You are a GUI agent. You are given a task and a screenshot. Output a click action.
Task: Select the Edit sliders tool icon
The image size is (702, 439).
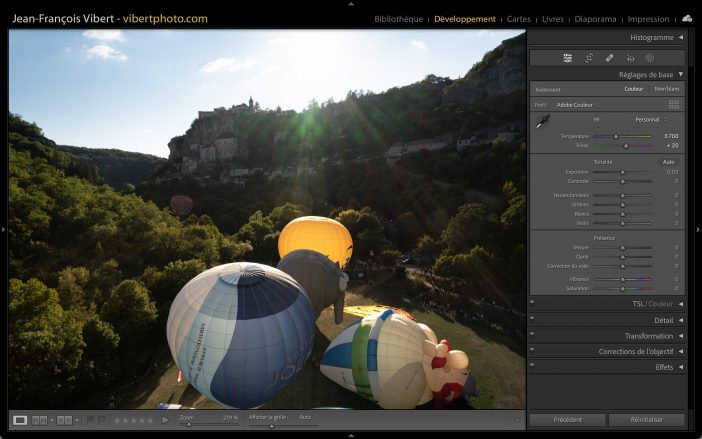[567, 58]
